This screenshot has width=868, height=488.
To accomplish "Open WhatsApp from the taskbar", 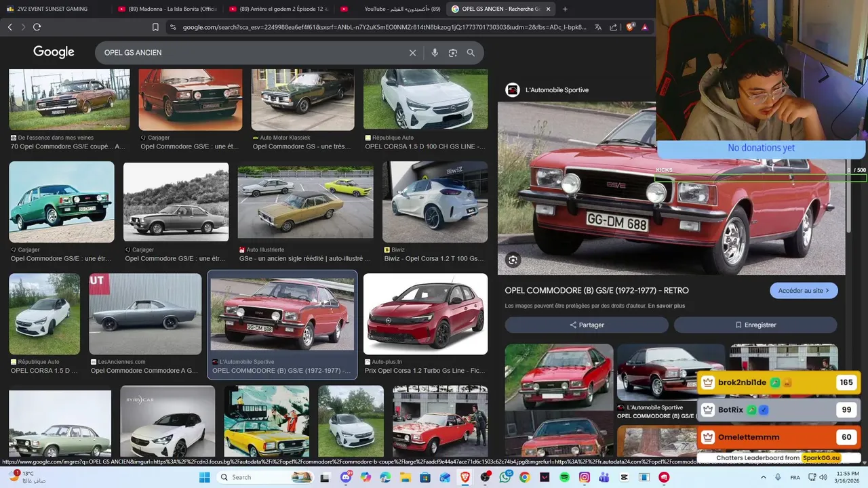I will 505,477.
